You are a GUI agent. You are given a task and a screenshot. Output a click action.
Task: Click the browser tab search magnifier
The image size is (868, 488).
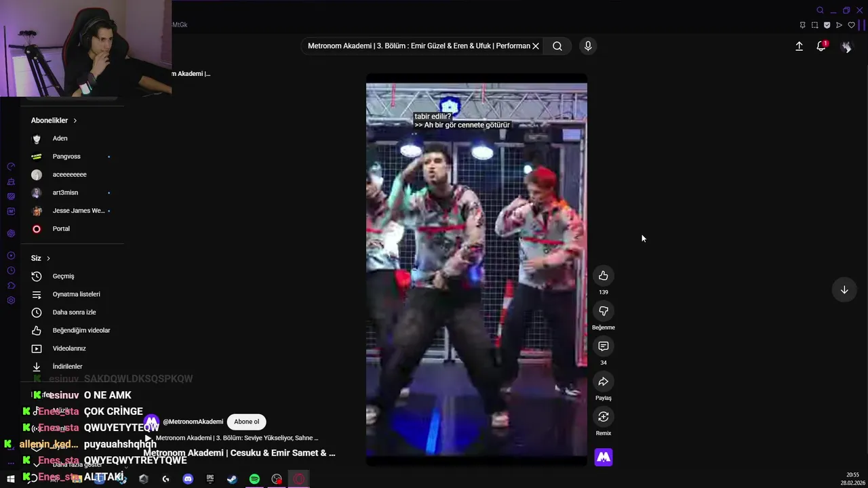pyautogui.click(x=820, y=10)
